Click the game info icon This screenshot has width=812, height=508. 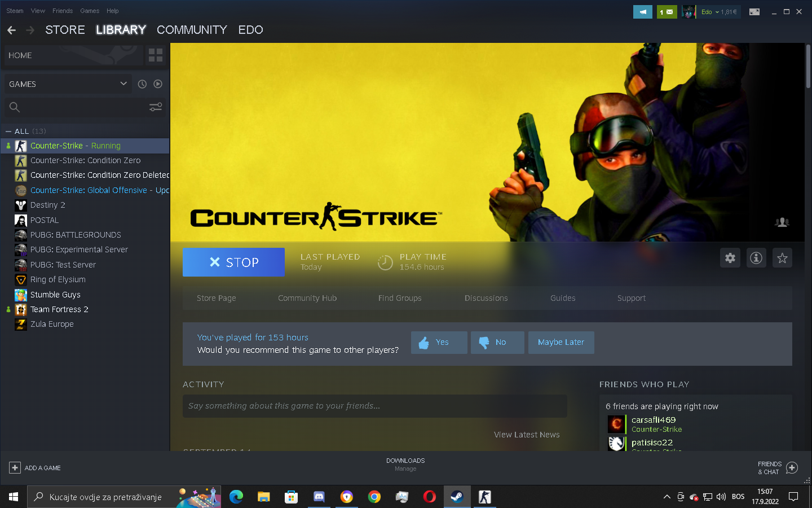click(756, 258)
